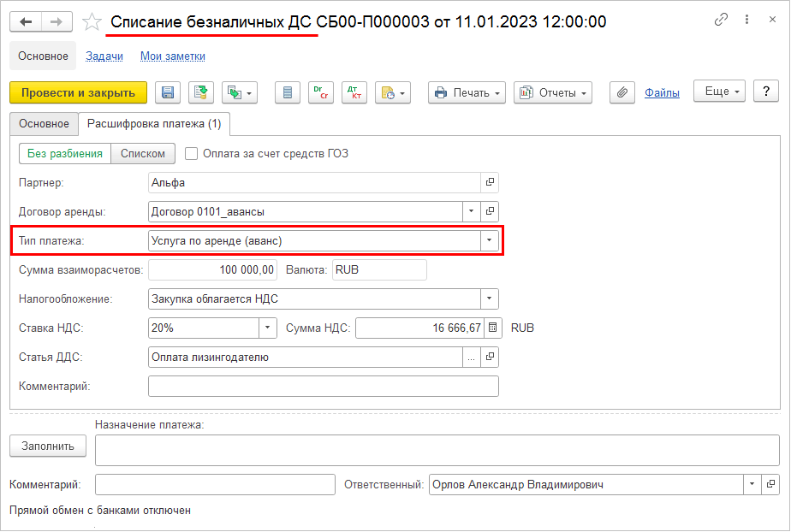Open the Договор аренды record icon
Screen dimensions: 791x532
click(x=490, y=211)
